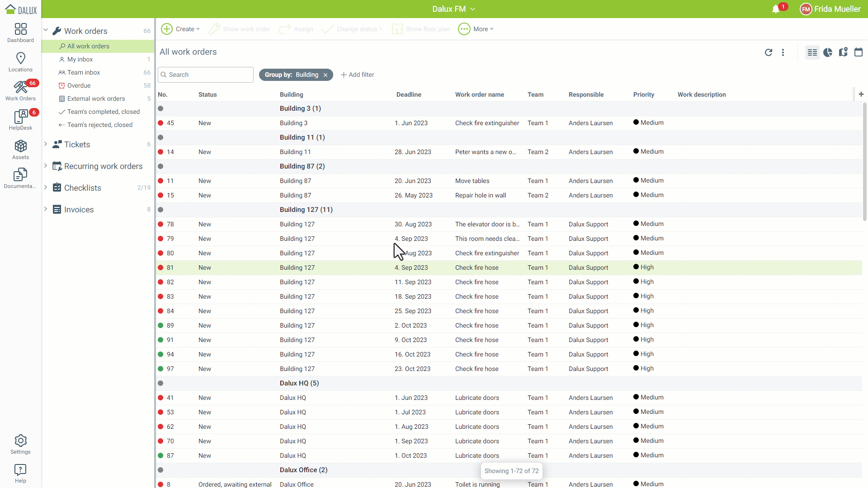This screenshot has width=868, height=488.
Task: Open HelpDesk from the sidebar
Action: click(x=20, y=120)
